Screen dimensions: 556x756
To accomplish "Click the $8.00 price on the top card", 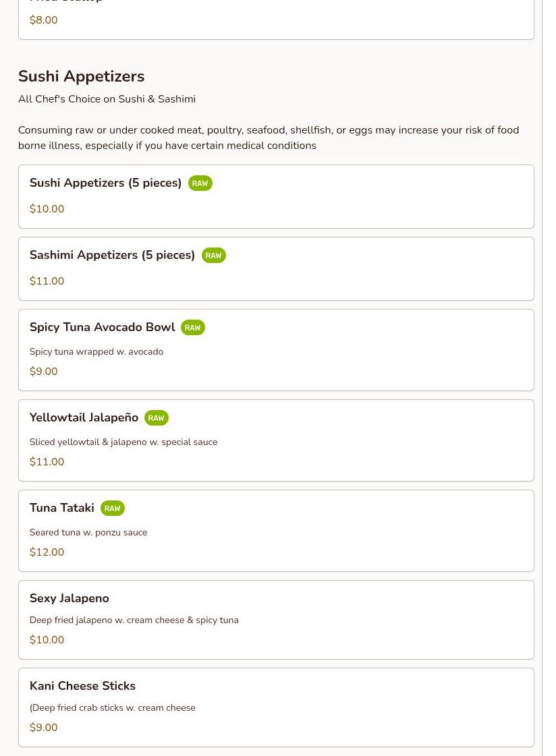I will click(x=43, y=20).
